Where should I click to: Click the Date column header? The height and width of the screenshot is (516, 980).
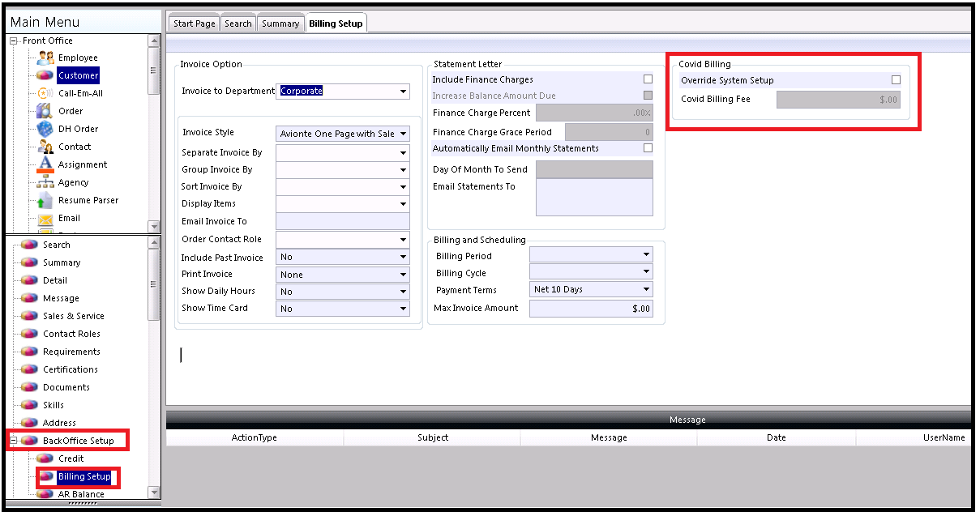[777, 437]
